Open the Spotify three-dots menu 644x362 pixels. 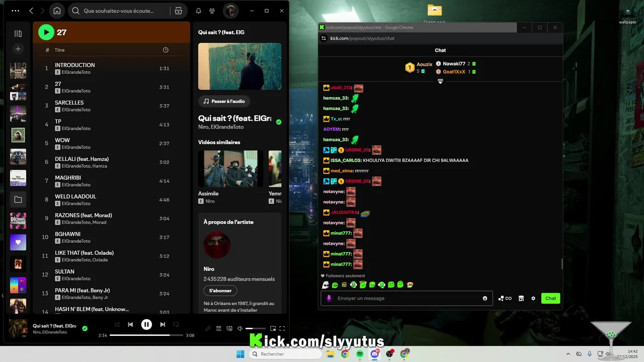coord(16,11)
